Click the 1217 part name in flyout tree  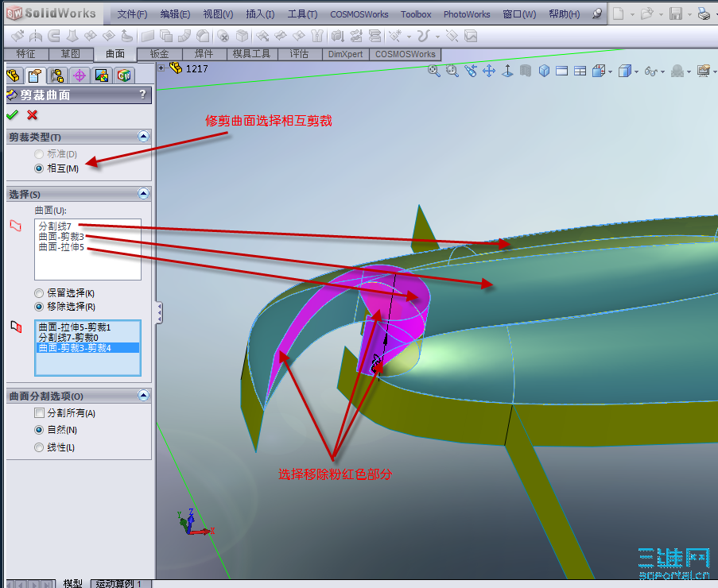point(197,68)
